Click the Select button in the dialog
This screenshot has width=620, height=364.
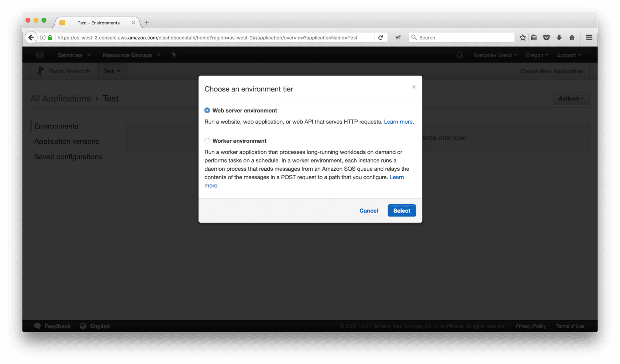(x=402, y=211)
